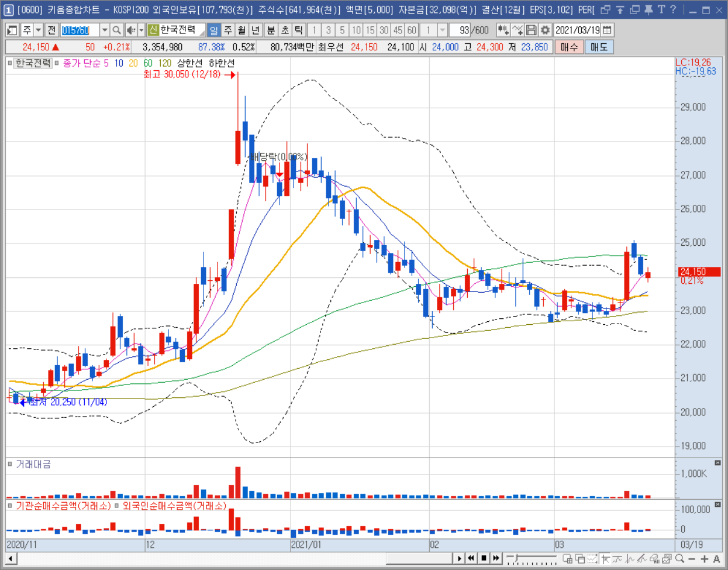Click the zoom magnifier icon at bottom
Image resolution: width=728 pixels, height=570 pixels.
click(679, 559)
